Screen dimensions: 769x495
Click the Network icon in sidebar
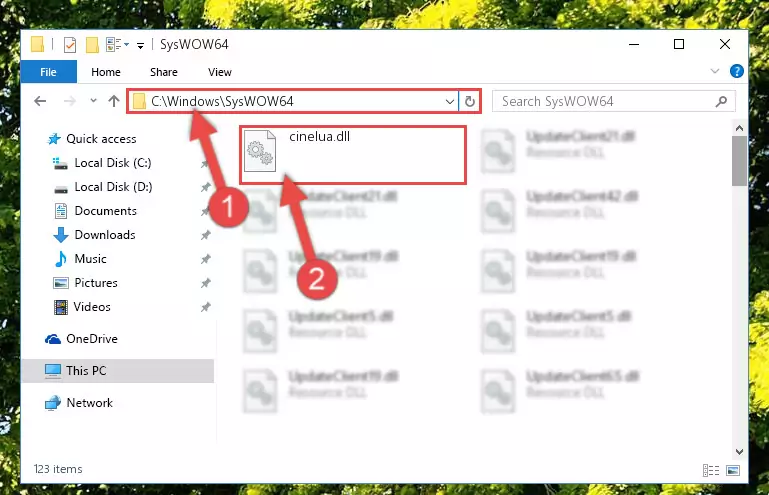click(x=53, y=403)
